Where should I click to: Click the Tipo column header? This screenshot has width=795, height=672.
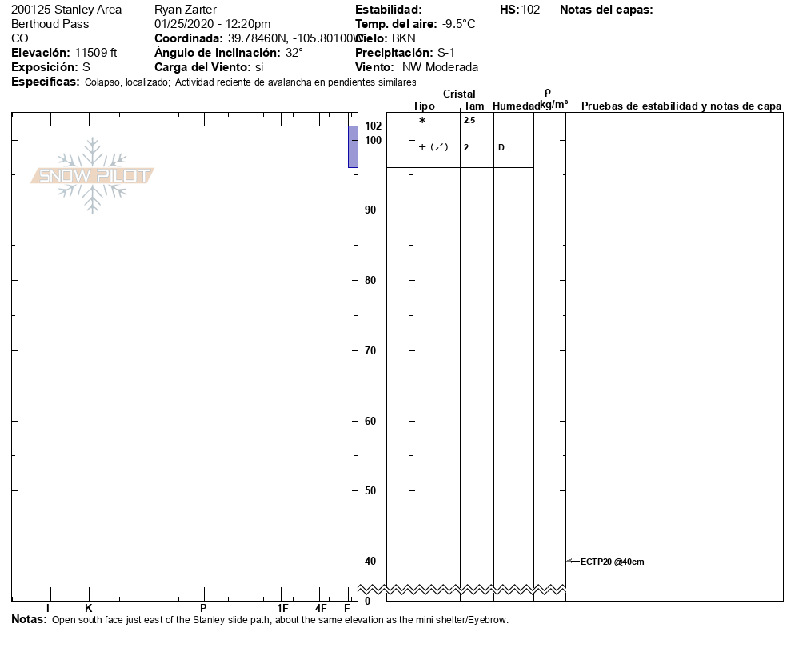[424, 106]
